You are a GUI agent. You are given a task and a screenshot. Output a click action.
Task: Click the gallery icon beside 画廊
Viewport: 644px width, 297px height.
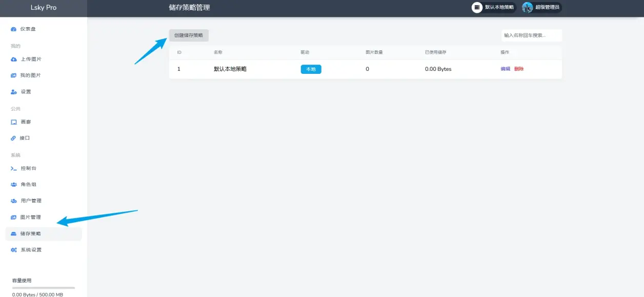coord(14,122)
